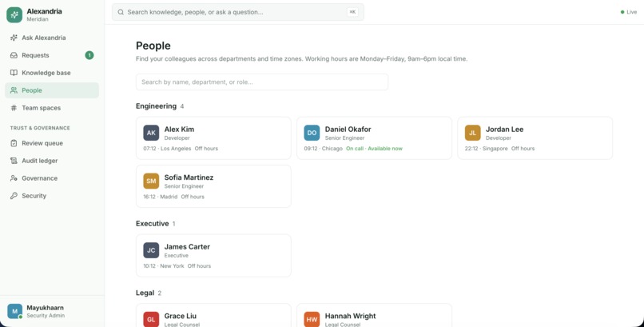644x327 pixels.
Task: Click the ⌘K shortcut badge
Action: coord(352,12)
